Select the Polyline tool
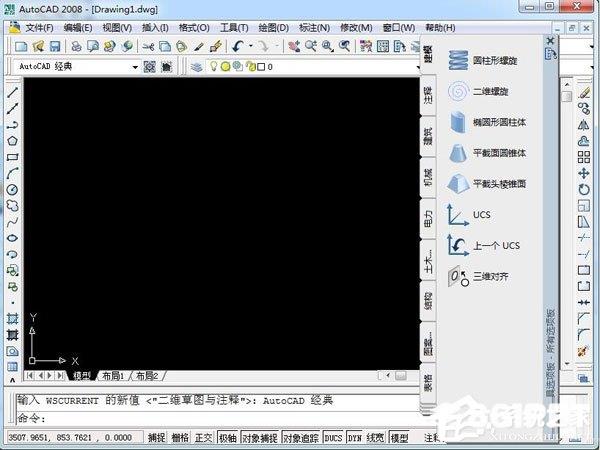600x450 pixels. click(13, 125)
